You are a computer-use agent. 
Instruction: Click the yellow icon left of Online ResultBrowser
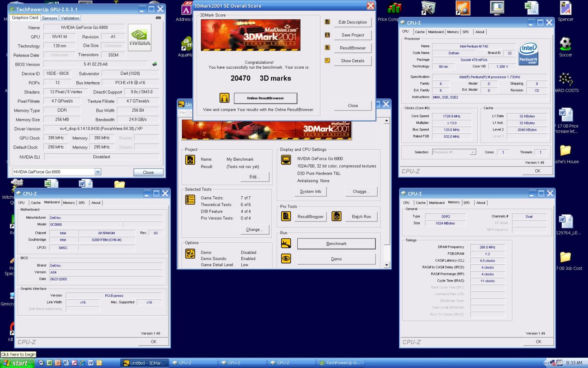[225, 98]
